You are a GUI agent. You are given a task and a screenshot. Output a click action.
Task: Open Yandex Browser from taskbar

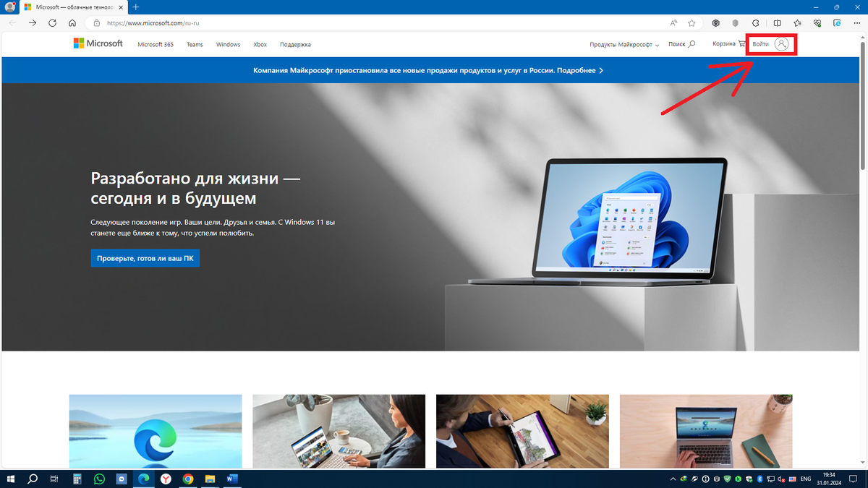tap(166, 479)
